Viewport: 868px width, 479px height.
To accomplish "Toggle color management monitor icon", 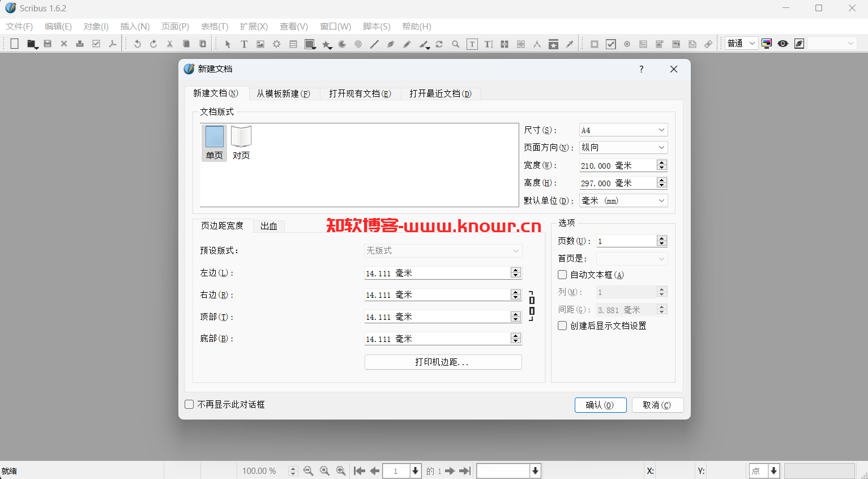I will coord(767,44).
